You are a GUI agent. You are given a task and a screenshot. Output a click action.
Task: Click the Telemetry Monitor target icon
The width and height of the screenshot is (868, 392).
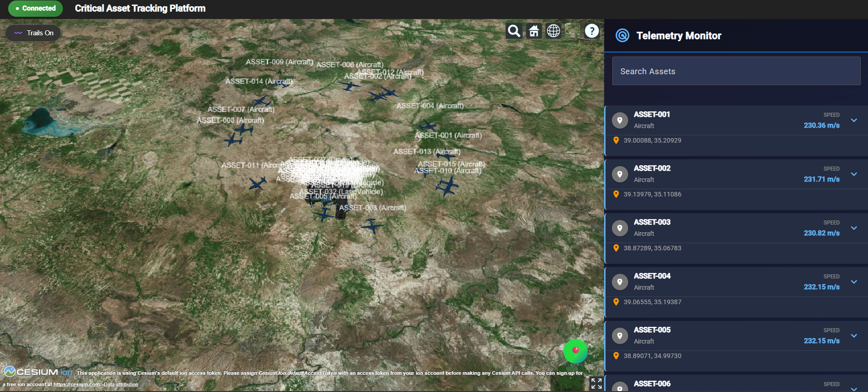tap(623, 35)
